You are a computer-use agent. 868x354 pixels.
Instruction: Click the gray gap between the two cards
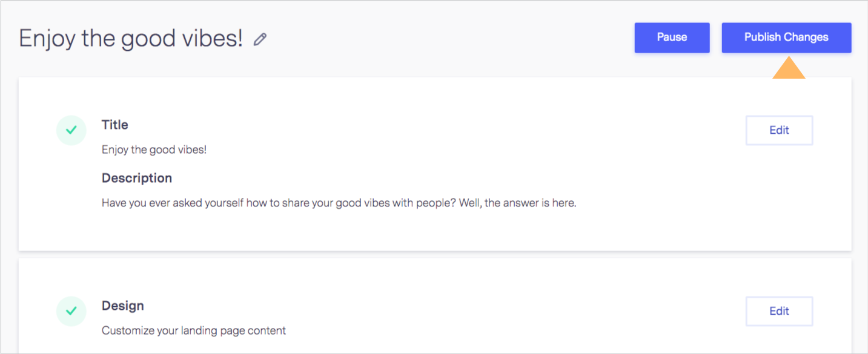435,255
